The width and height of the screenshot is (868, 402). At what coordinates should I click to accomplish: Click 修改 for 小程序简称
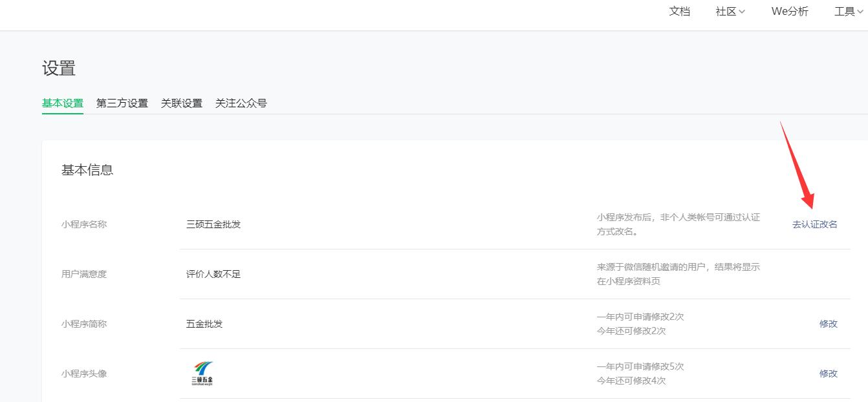coord(829,324)
